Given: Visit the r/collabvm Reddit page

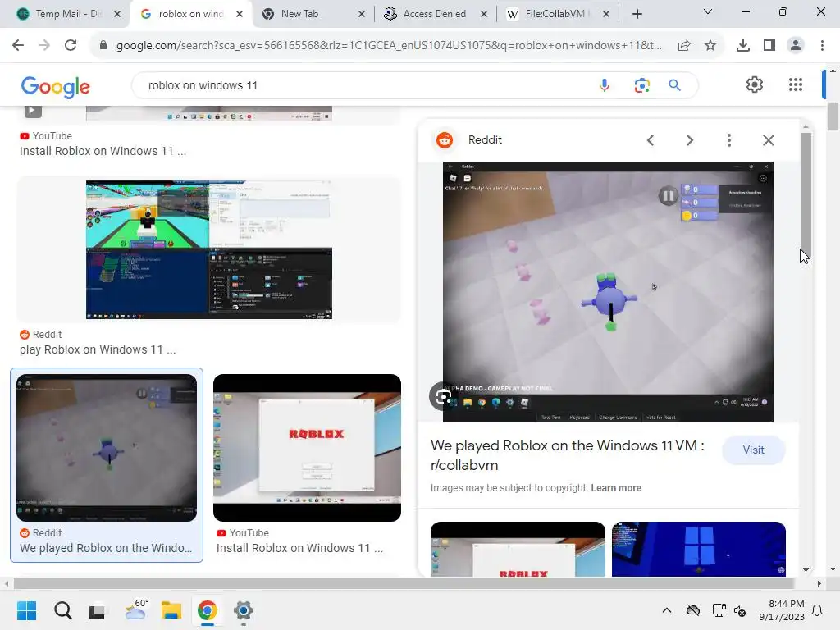Looking at the screenshot, I should 753,450.
